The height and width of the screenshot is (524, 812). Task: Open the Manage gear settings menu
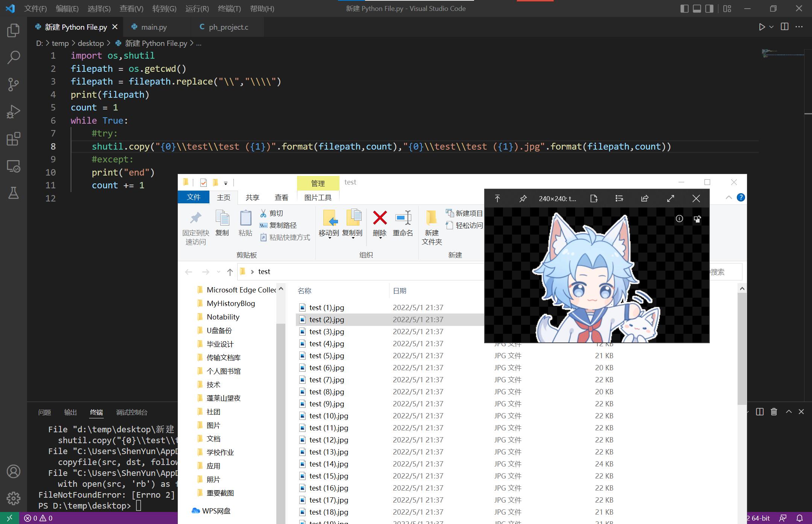(14, 498)
